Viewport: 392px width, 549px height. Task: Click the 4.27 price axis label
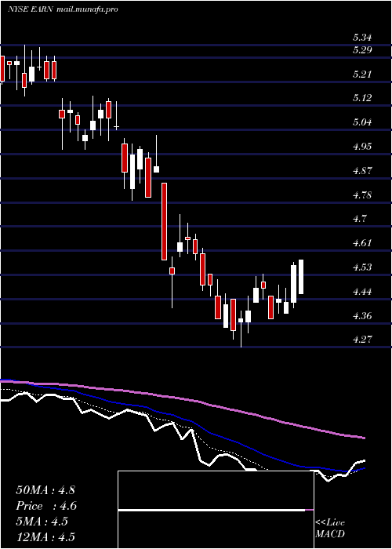[x=362, y=340]
